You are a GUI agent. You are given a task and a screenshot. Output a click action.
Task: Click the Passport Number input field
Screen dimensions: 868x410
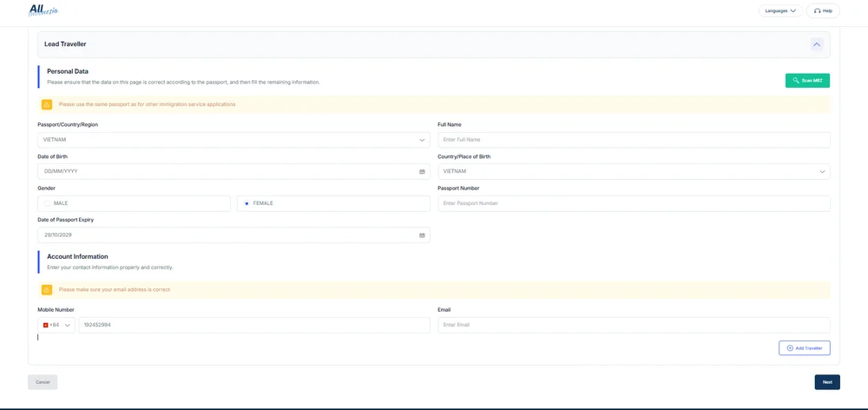pyautogui.click(x=634, y=203)
